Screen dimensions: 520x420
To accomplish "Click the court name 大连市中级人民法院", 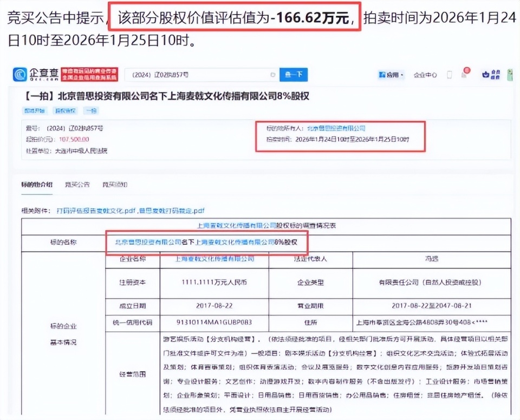I will tap(81, 151).
